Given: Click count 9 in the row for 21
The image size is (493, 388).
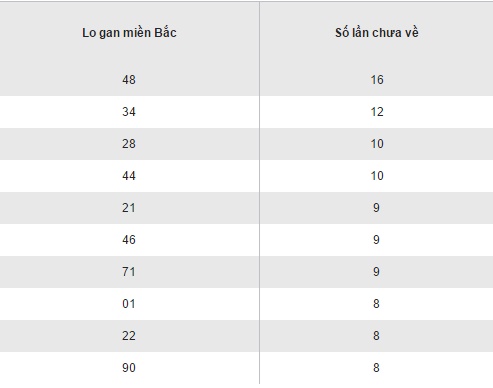Looking at the screenshot, I should click(376, 208).
